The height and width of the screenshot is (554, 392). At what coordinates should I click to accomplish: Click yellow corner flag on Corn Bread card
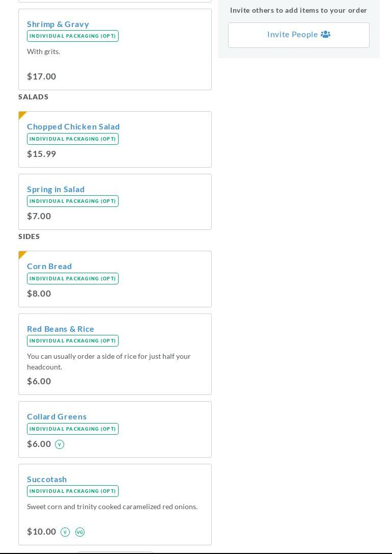(22, 254)
